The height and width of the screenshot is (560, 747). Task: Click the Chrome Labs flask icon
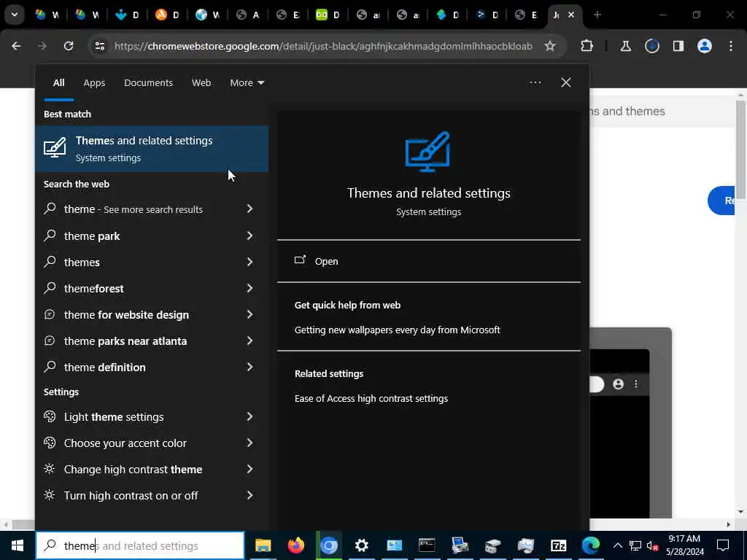coord(625,46)
